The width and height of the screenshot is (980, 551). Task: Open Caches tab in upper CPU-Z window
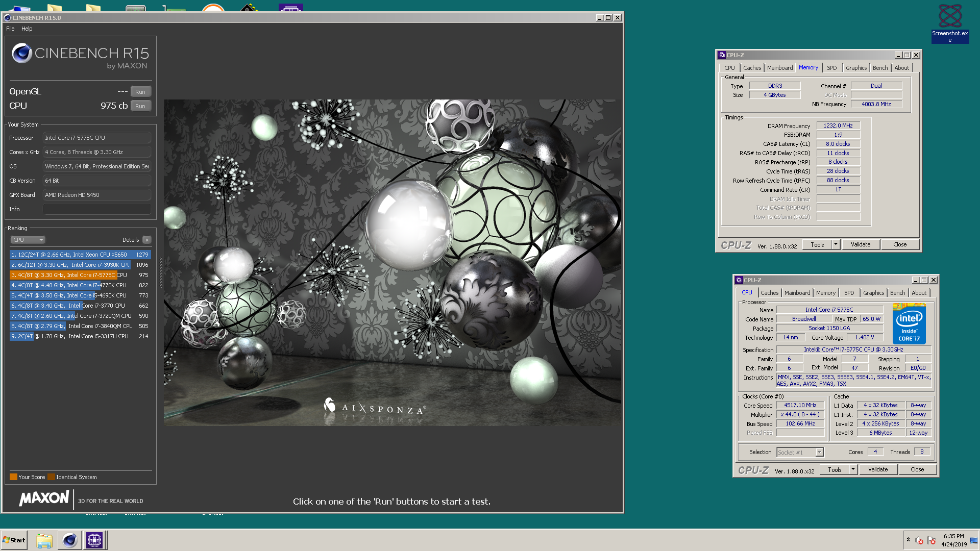coord(752,68)
